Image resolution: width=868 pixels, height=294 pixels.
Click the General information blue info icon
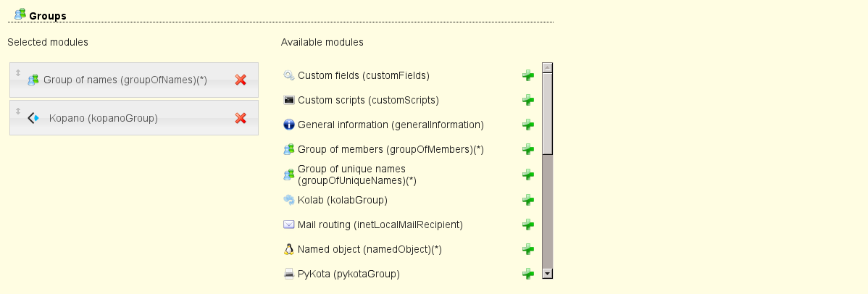coord(288,125)
